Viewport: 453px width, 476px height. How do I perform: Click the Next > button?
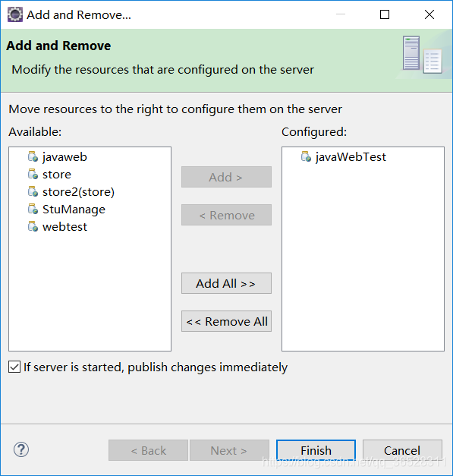[229, 450]
